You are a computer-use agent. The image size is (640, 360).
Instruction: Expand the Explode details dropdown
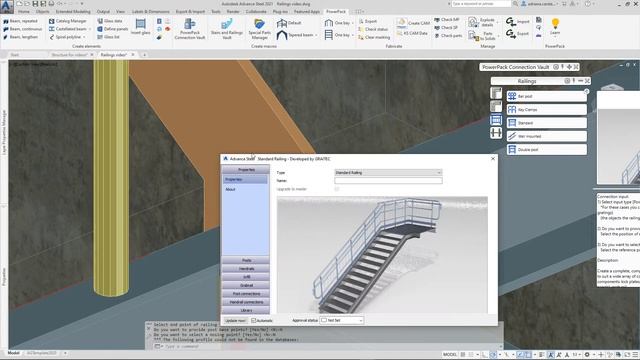498,22
